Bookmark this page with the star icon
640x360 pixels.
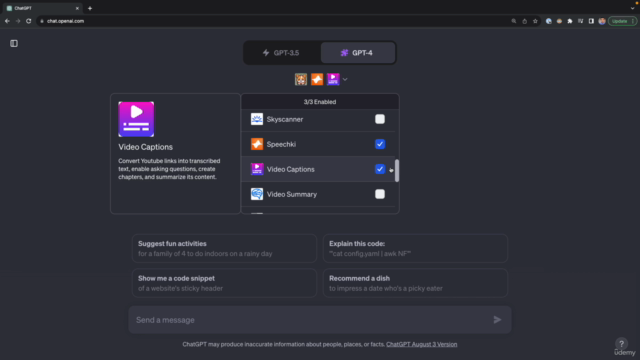pos(535,21)
